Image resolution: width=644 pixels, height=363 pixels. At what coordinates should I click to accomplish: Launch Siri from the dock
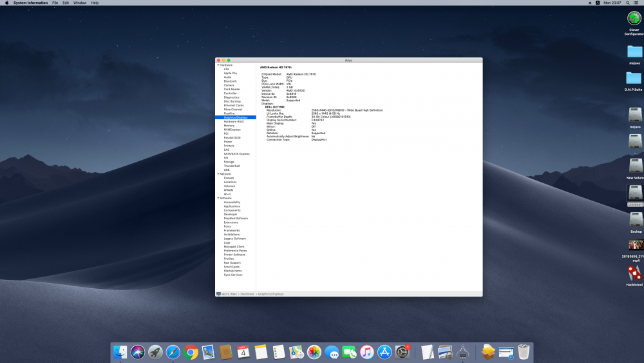tap(138, 352)
